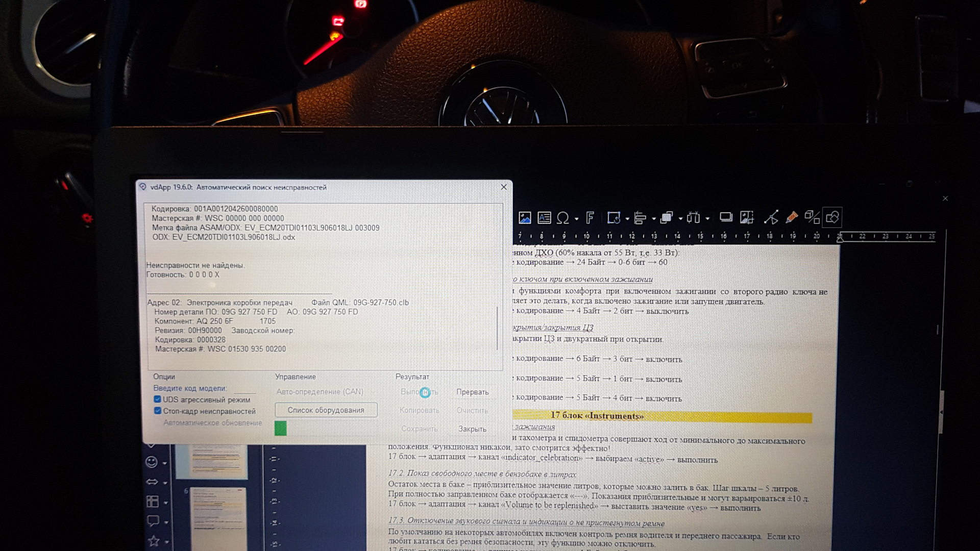This screenshot has height=551, width=980.
Task: Open the Fontwork text icon
Action: [590, 218]
